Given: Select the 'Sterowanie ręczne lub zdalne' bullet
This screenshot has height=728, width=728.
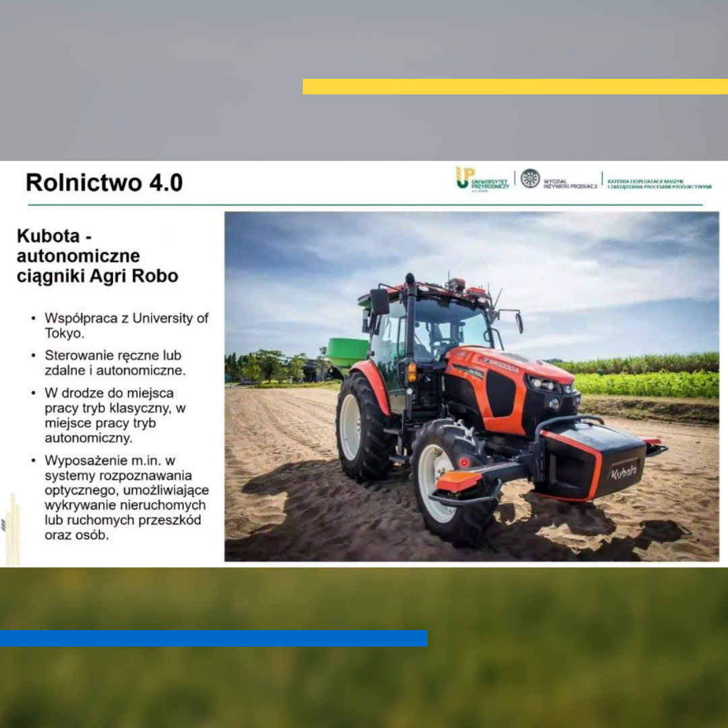Looking at the screenshot, I should [x=115, y=363].
